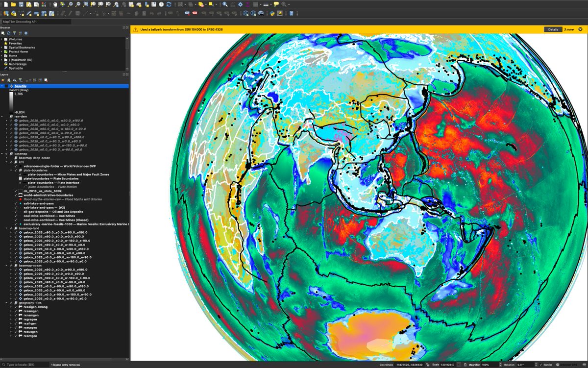
Task: Create a new project from toolbar
Action: [x=5, y=4]
